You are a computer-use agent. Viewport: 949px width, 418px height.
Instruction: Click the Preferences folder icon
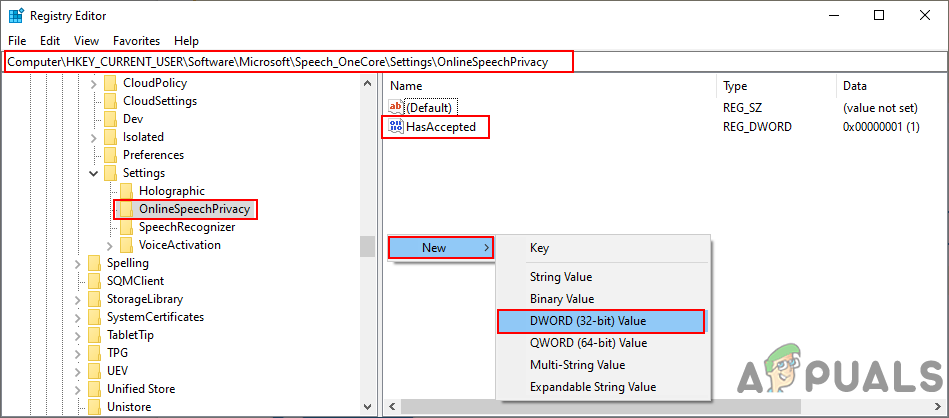coord(110,155)
